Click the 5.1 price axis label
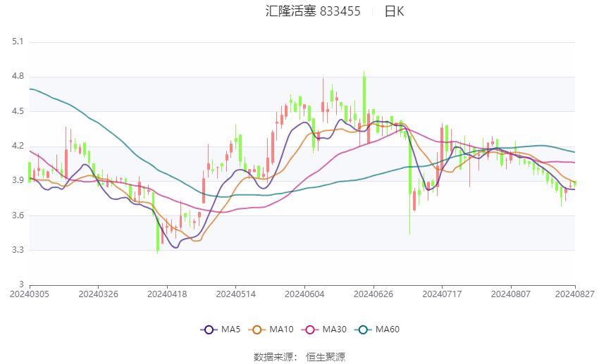This screenshot has height=364, width=599. point(18,42)
